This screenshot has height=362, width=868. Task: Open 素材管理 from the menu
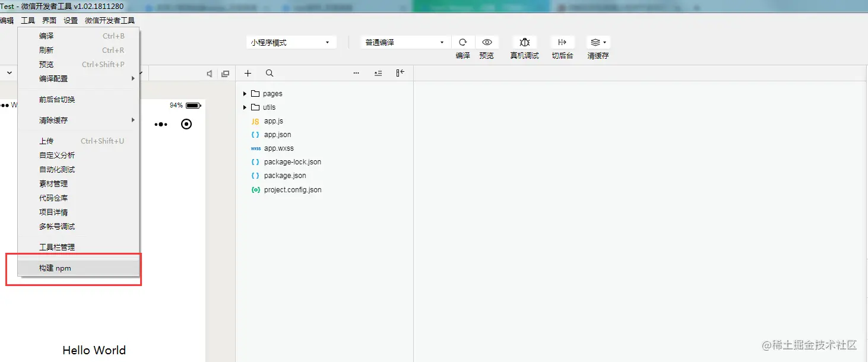(79, 183)
